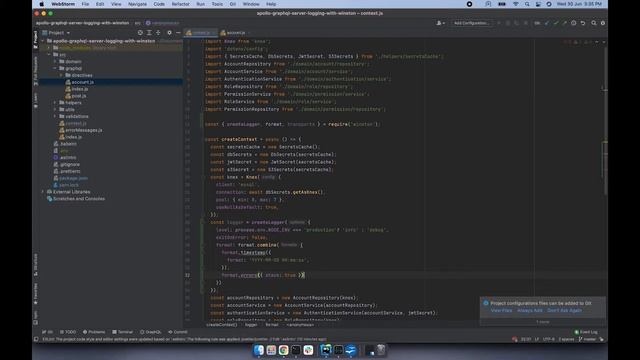Select package.json in project tree
Viewport: 640px width, 360px height.
click(71, 178)
